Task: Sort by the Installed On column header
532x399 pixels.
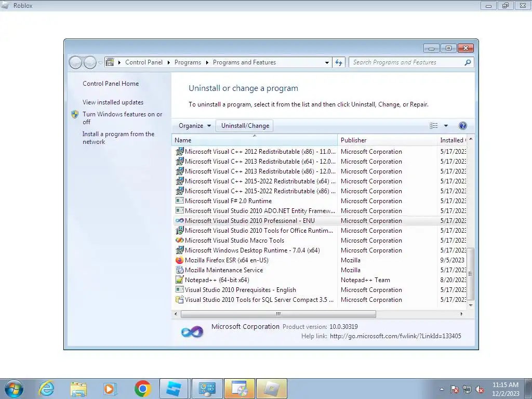Action: pos(452,140)
